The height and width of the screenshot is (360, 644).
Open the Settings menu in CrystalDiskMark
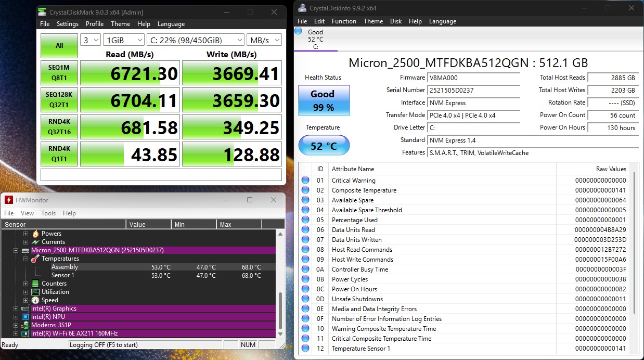pyautogui.click(x=68, y=24)
